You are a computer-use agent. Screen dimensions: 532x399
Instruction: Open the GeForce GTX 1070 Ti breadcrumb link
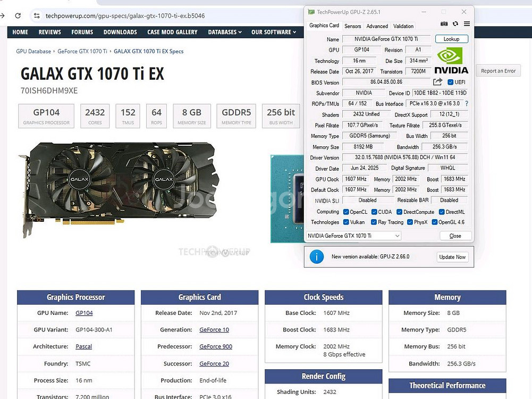click(82, 51)
